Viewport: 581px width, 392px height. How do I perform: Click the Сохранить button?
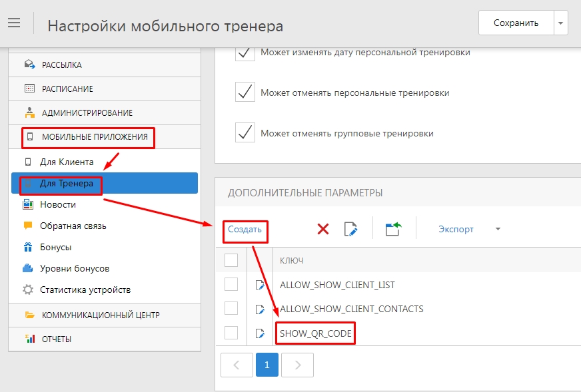(x=516, y=23)
